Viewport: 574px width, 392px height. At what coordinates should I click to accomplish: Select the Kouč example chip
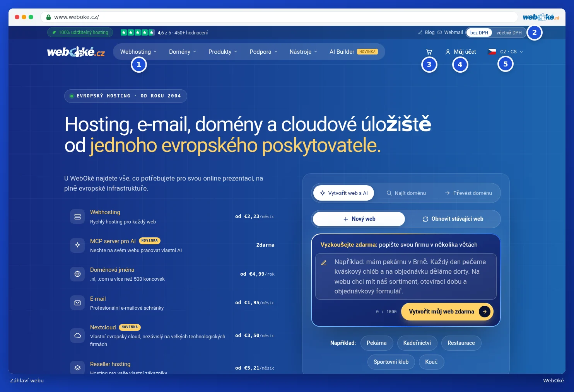point(431,362)
